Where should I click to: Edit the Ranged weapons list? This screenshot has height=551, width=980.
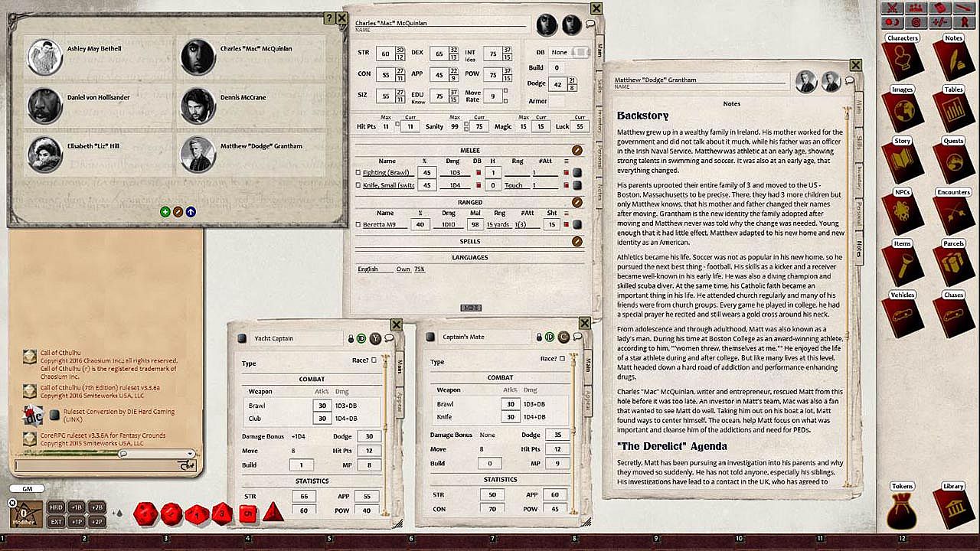(x=577, y=203)
